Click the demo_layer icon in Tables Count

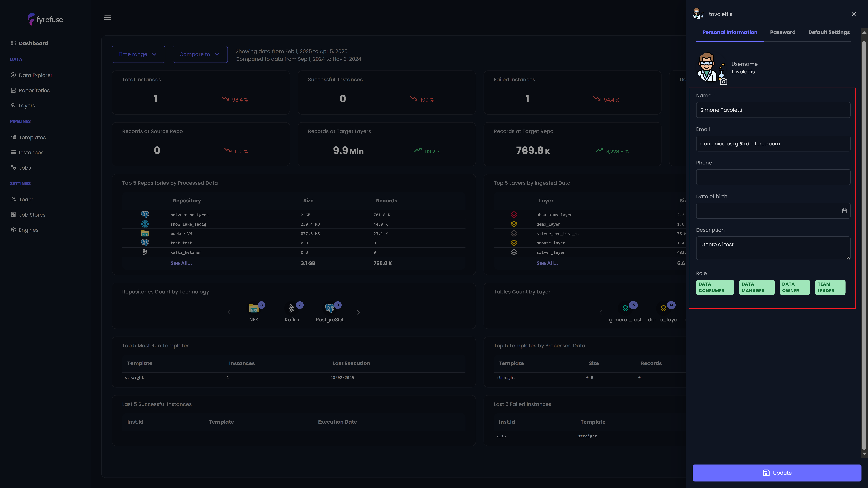pos(663,308)
